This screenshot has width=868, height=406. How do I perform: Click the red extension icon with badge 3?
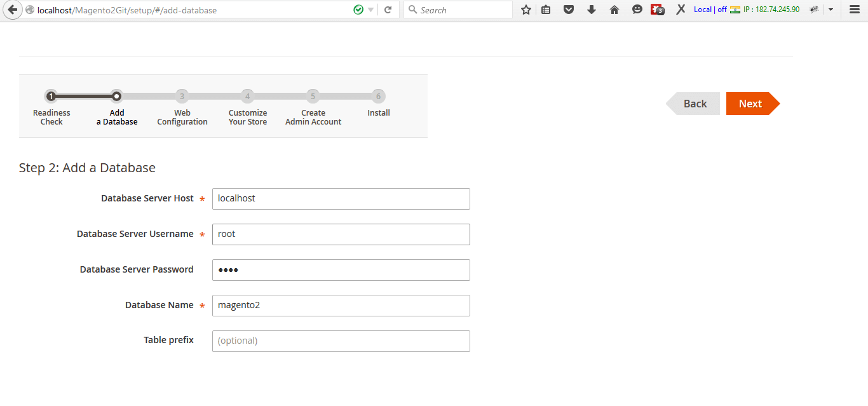pyautogui.click(x=658, y=10)
